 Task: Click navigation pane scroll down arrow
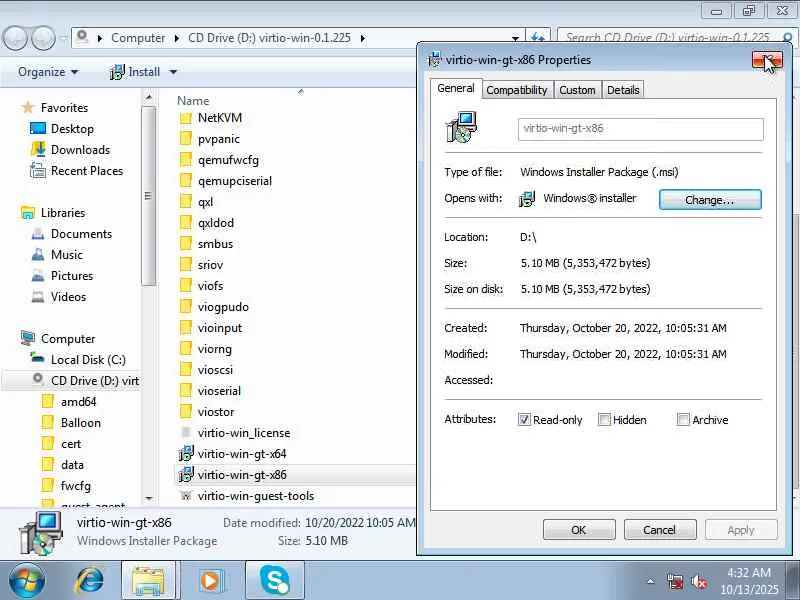(x=148, y=498)
